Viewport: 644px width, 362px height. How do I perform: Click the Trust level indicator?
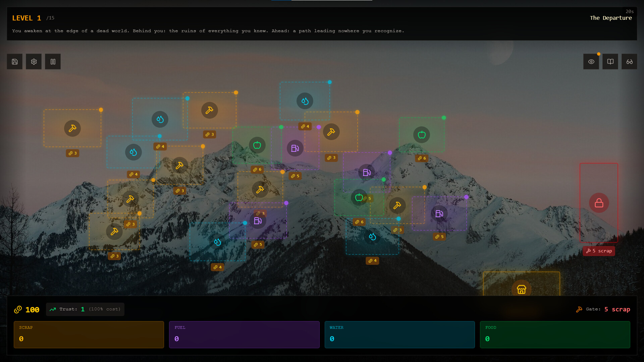(85, 309)
